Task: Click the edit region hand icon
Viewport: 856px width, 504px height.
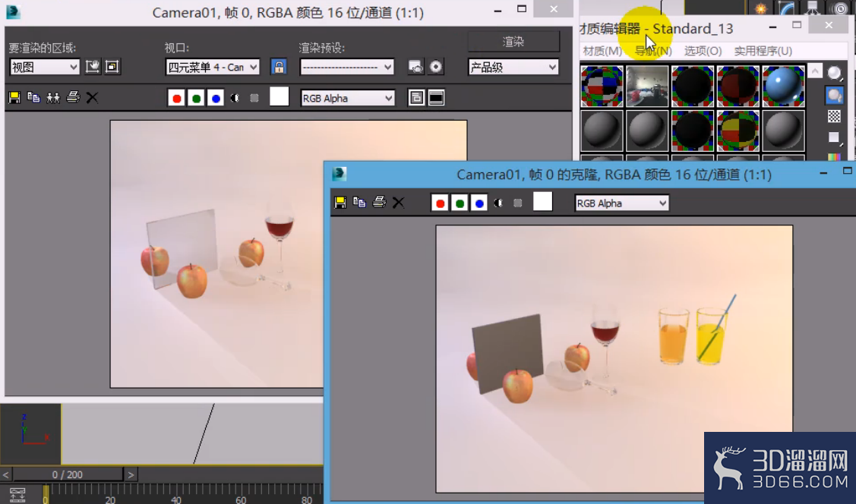Action: coord(93,67)
